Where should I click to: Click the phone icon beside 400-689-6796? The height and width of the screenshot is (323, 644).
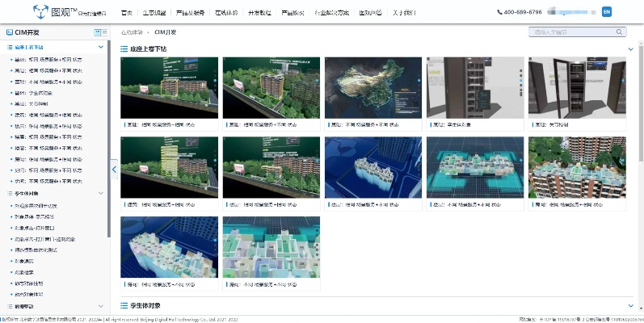click(499, 12)
